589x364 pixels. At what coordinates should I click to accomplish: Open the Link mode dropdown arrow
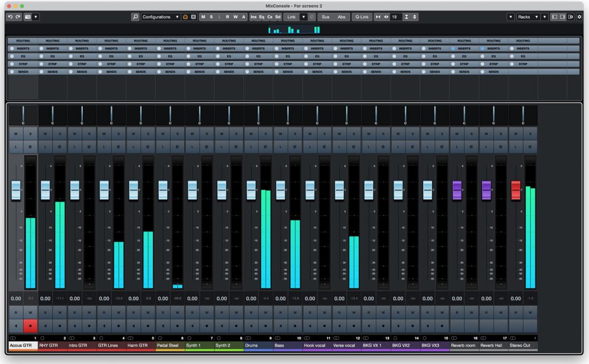click(304, 17)
